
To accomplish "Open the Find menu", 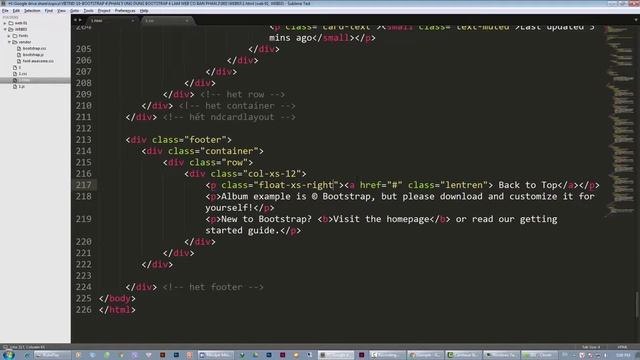I will pos(49,11).
